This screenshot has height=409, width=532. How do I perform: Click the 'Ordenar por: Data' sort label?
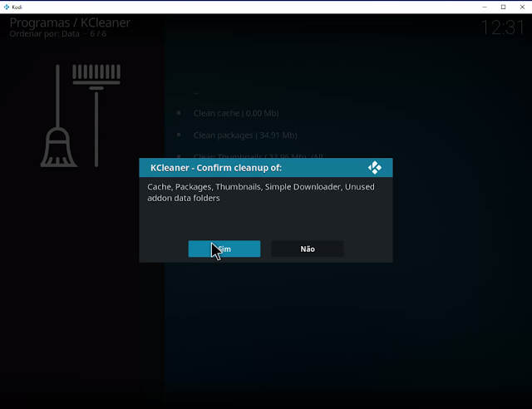[x=44, y=33]
